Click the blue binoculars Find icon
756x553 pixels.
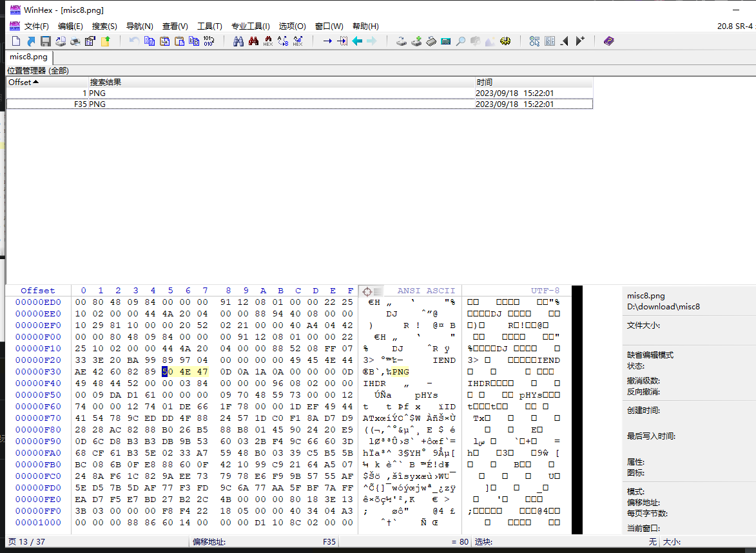click(238, 41)
